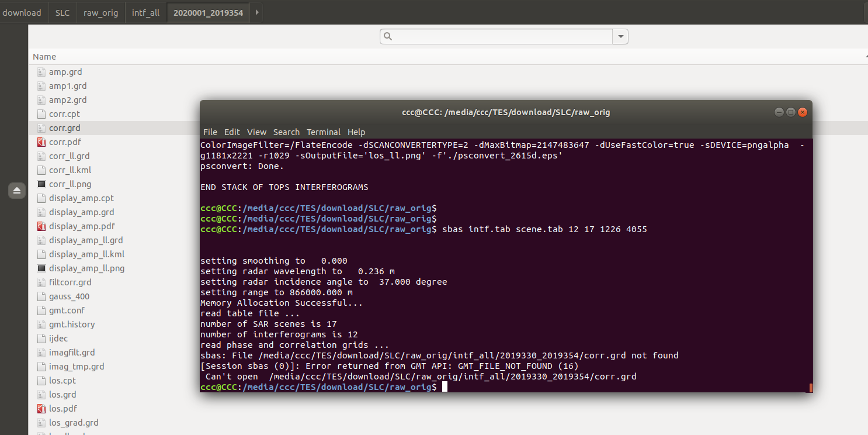This screenshot has width=868, height=435.
Task: Click the "Can't open" corr.grd terminal line
Action: (421, 377)
